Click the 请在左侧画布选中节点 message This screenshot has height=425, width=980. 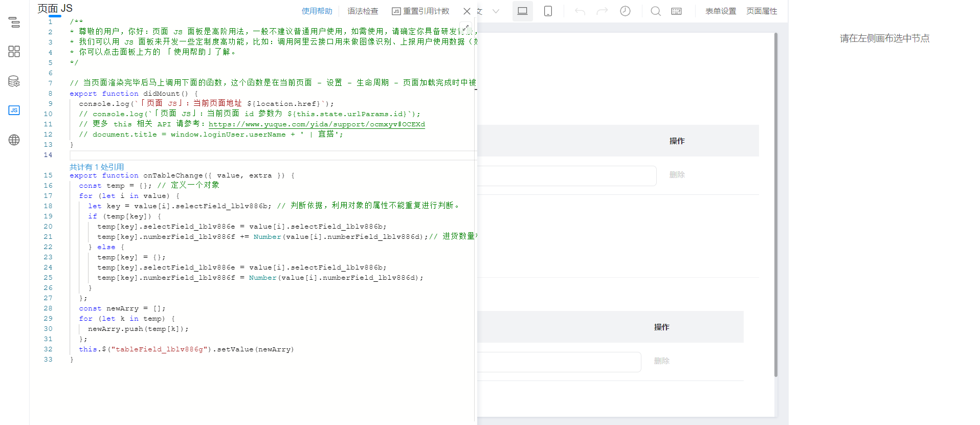click(884, 38)
